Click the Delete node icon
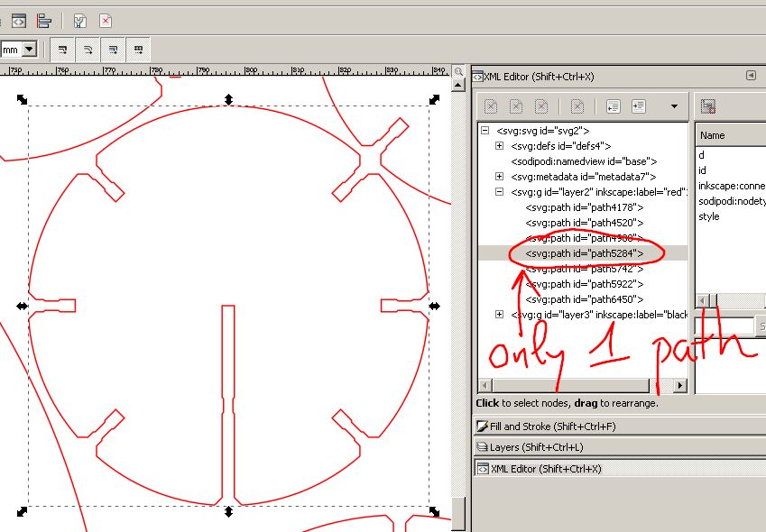This screenshot has height=532, width=766. (x=577, y=105)
